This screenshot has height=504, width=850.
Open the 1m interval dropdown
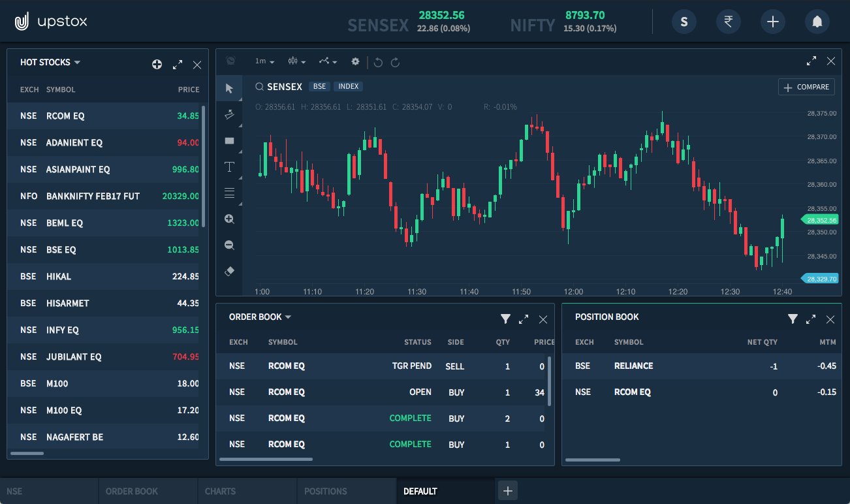tap(264, 61)
